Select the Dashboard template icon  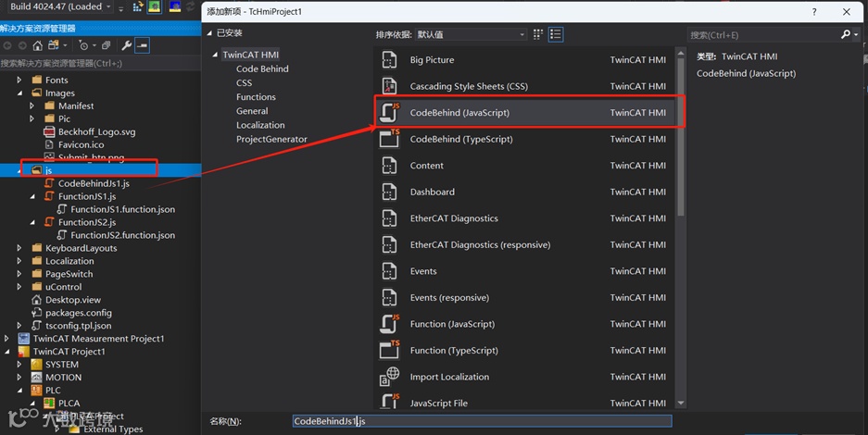pos(389,192)
